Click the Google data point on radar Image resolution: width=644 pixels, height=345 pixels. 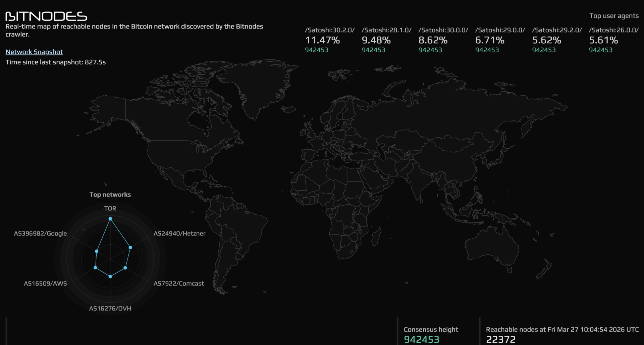tap(97, 251)
